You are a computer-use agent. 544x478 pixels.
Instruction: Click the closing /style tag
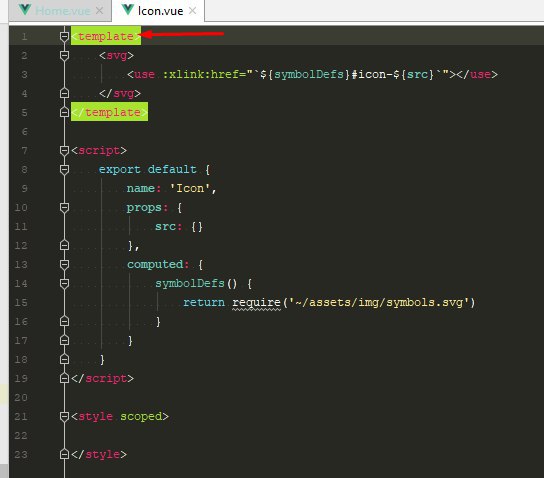point(99,454)
